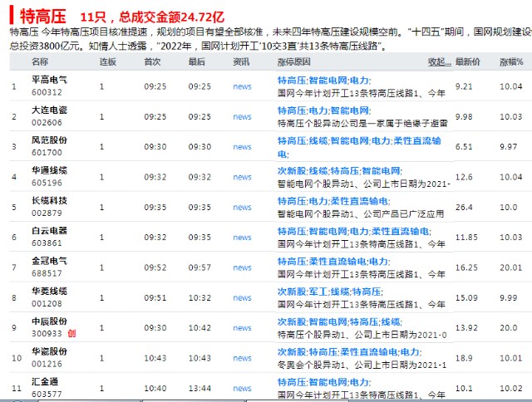Screen dimensions: 532x402
Task: Click stock code 603577
Action: coord(47,395)
